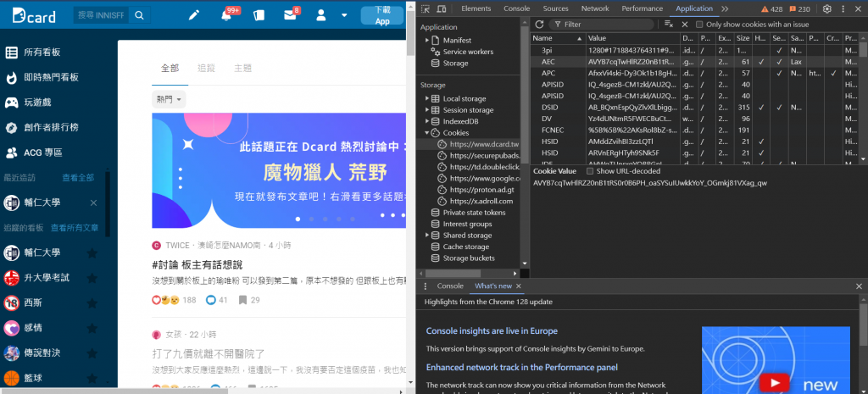This screenshot has height=394, width=868.
Task: Click the search magnifier button
Action: tap(140, 15)
